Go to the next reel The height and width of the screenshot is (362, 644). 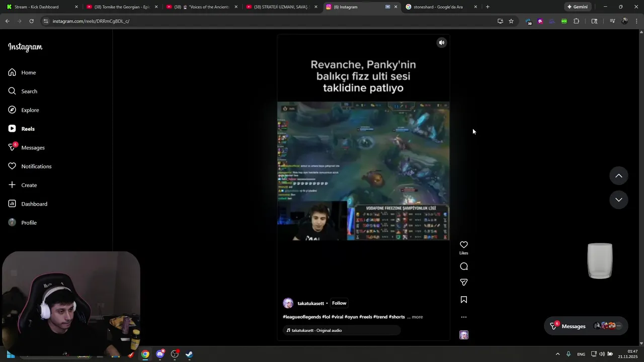pos(619,200)
